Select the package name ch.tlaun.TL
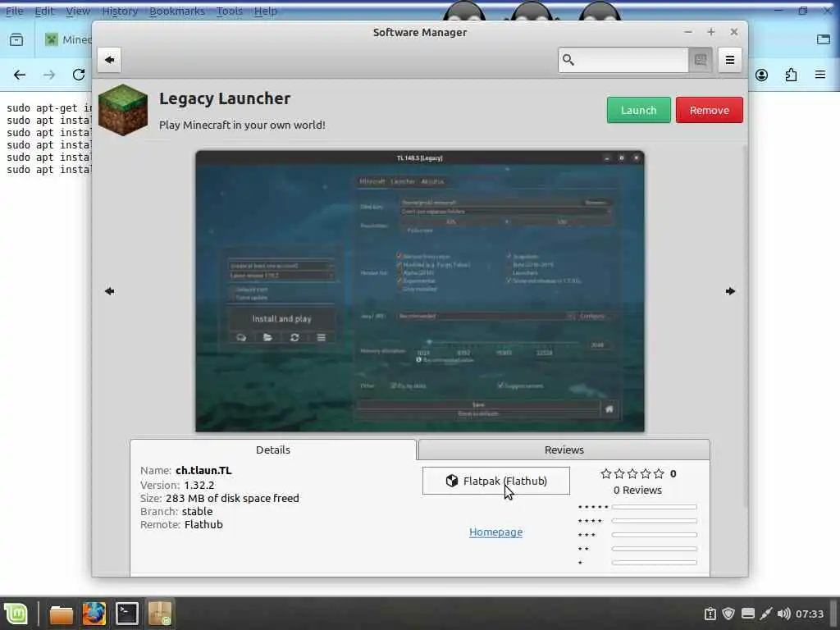 coord(203,470)
